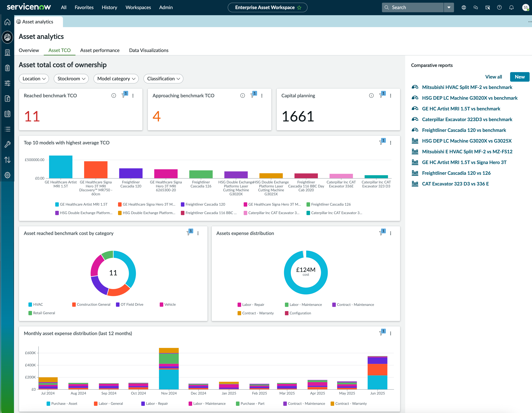Expand the Location filter dropdown
The height and width of the screenshot is (413, 532).
coord(34,79)
